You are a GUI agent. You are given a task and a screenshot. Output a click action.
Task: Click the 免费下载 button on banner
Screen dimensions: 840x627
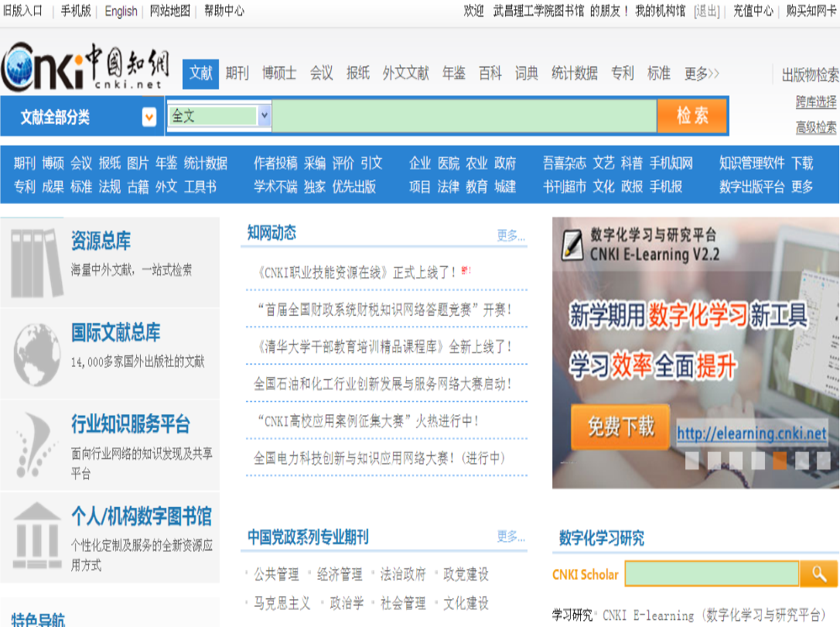621,427
